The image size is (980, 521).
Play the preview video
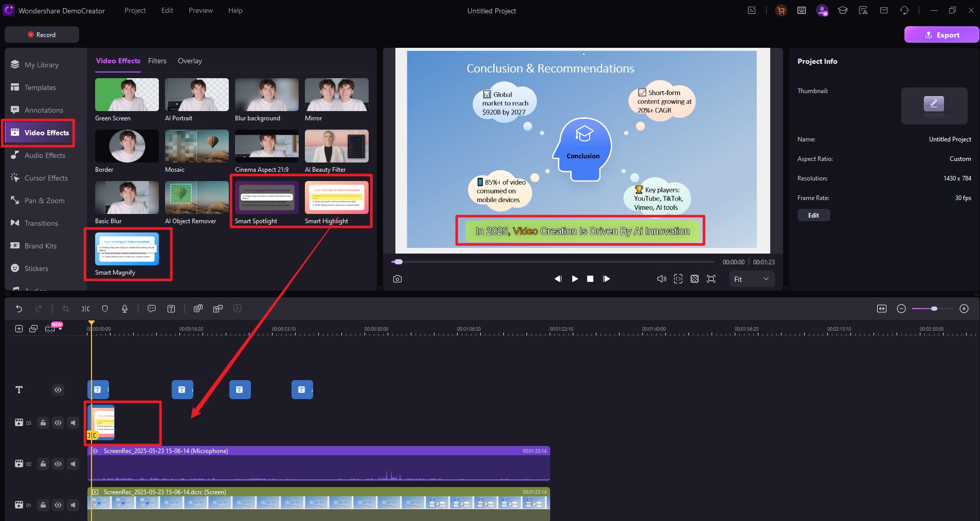tap(575, 279)
